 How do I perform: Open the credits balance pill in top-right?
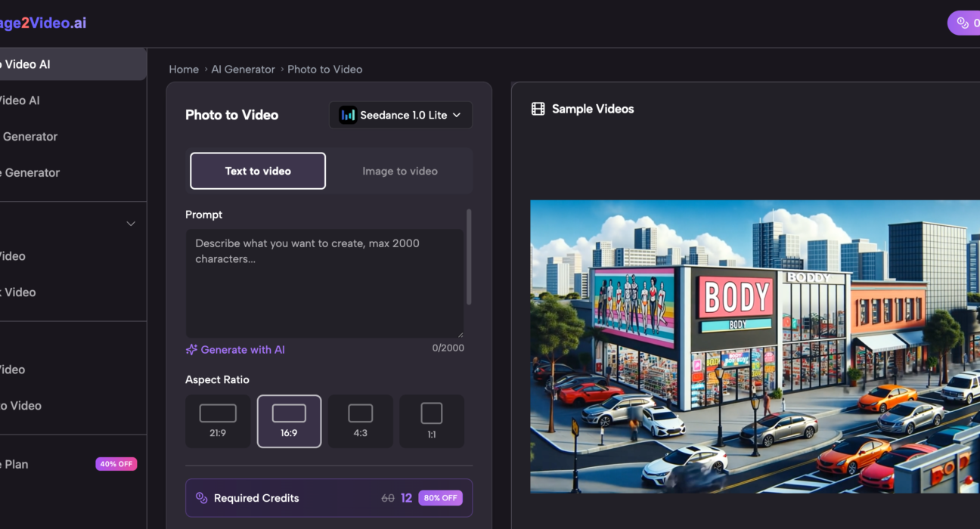click(x=969, y=23)
